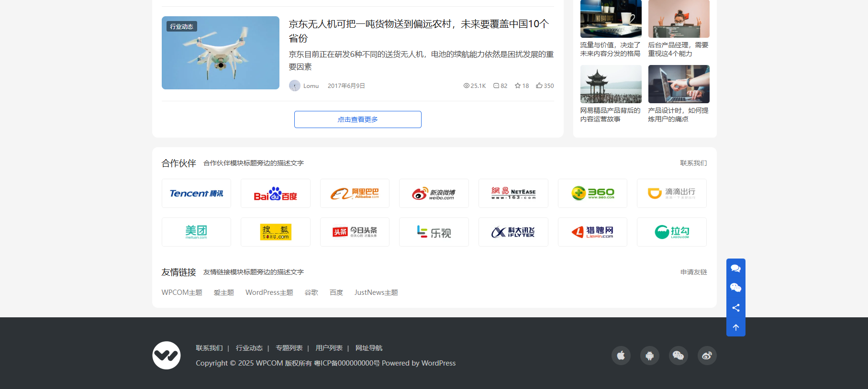The width and height of the screenshot is (868, 389).
Task: Open the 百度 friend link
Action: click(336, 292)
